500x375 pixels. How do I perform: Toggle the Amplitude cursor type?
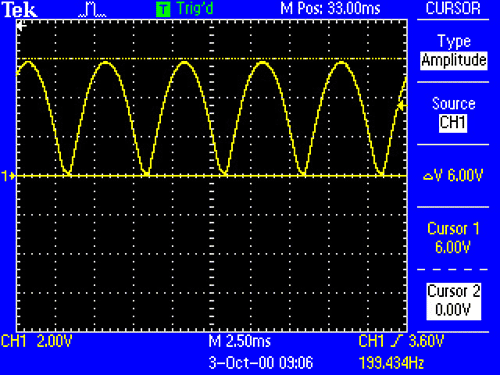click(454, 61)
